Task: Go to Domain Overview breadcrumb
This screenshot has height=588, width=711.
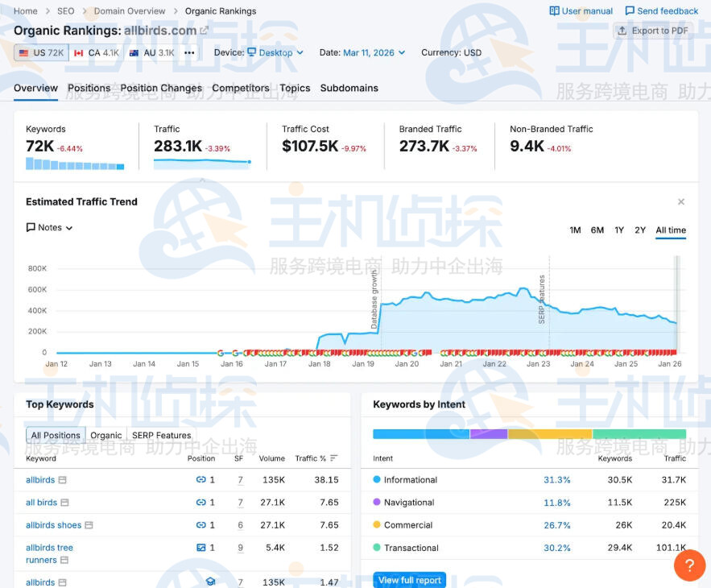Action: pyautogui.click(x=130, y=11)
